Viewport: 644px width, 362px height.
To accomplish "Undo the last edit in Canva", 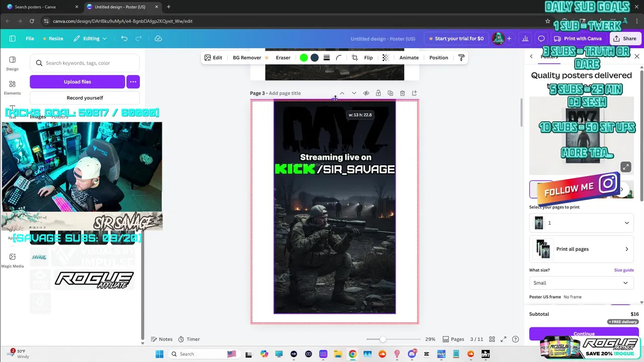I will click(124, 38).
